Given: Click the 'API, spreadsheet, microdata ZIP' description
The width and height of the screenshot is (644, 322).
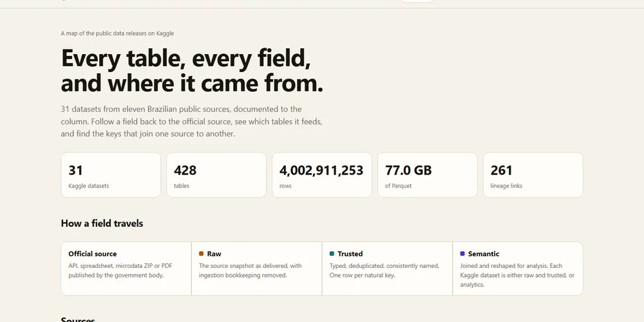Looking at the screenshot, I should tap(120, 270).
